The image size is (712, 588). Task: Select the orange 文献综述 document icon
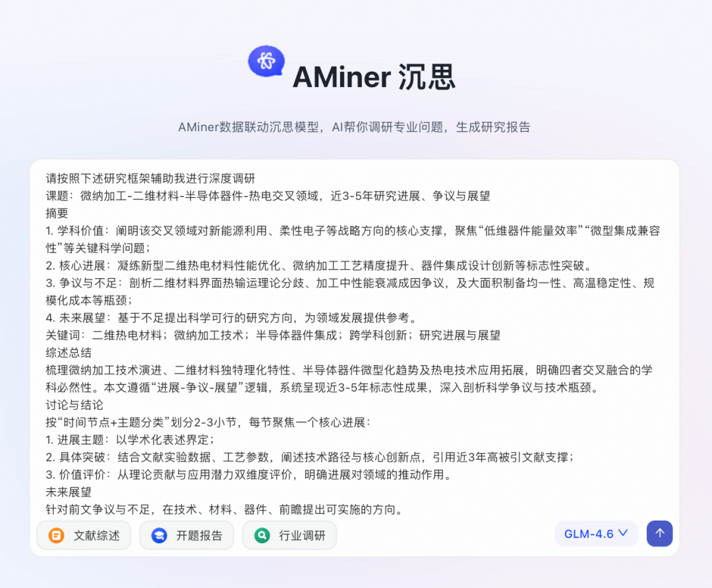tap(55, 535)
